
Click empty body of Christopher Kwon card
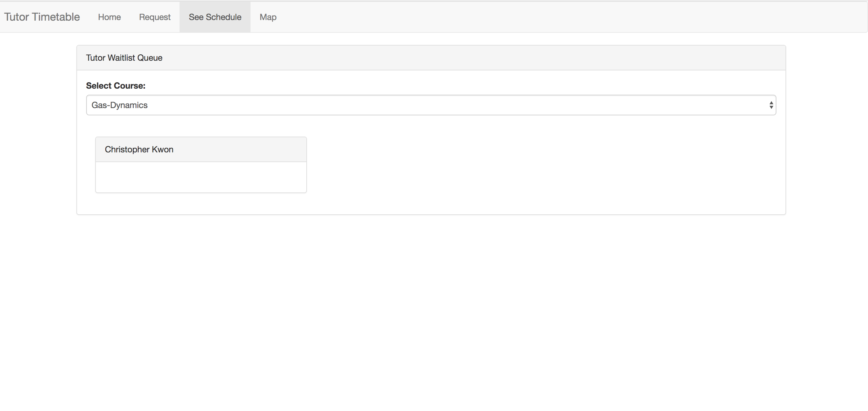tap(201, 177)
